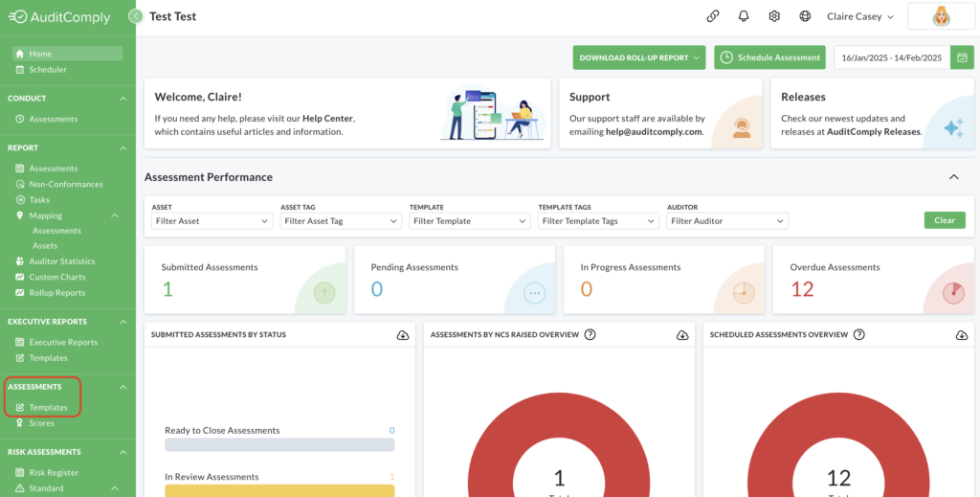
Task: Click the help@auditcomply.com email link
Action: click(x=654, y=132)
